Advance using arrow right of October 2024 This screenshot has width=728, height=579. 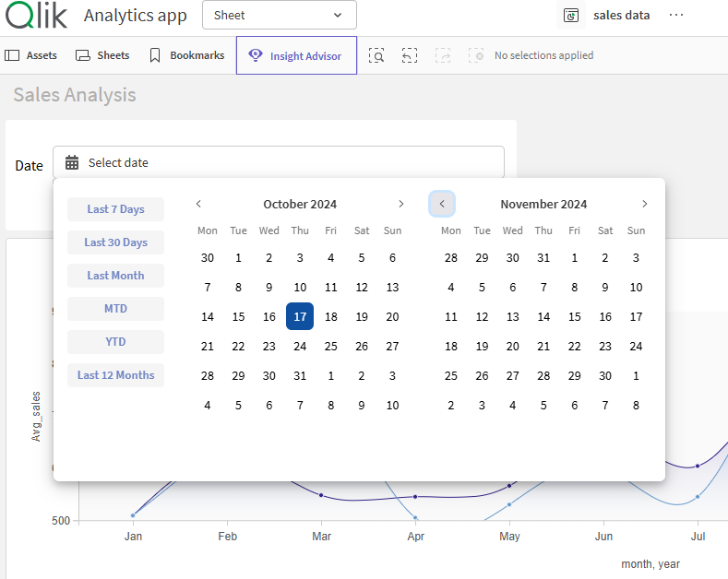pyautogui.click(x=400, y=204)
